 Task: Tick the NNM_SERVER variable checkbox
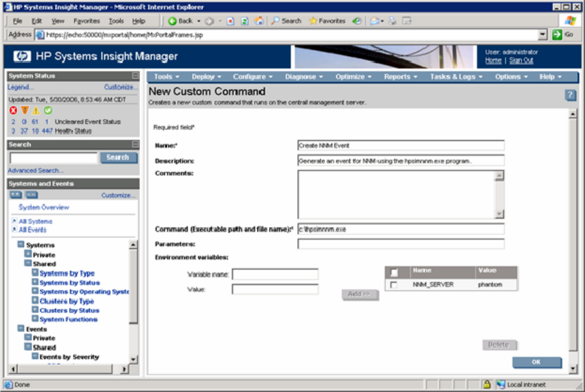(393, 285)
